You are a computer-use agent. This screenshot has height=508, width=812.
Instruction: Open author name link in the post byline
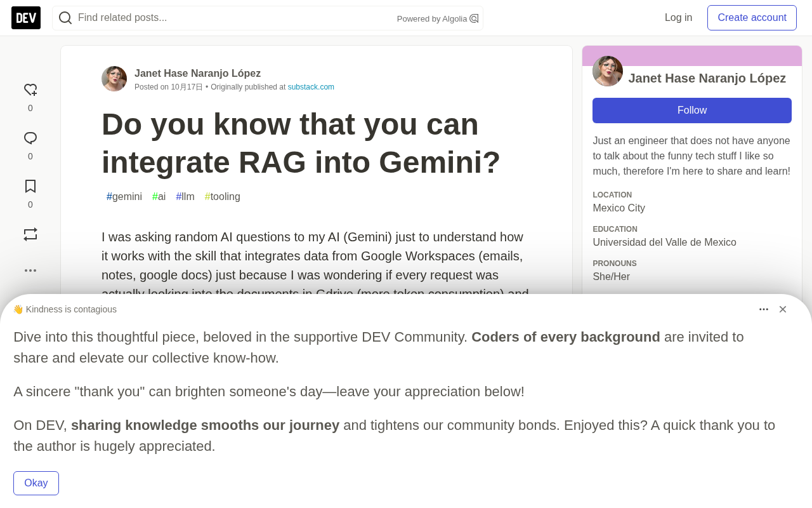point(198,73)
